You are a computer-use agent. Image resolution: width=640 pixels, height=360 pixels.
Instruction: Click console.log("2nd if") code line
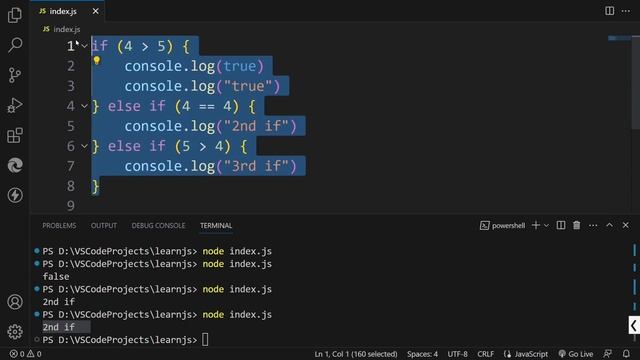[x=211, y=126]
